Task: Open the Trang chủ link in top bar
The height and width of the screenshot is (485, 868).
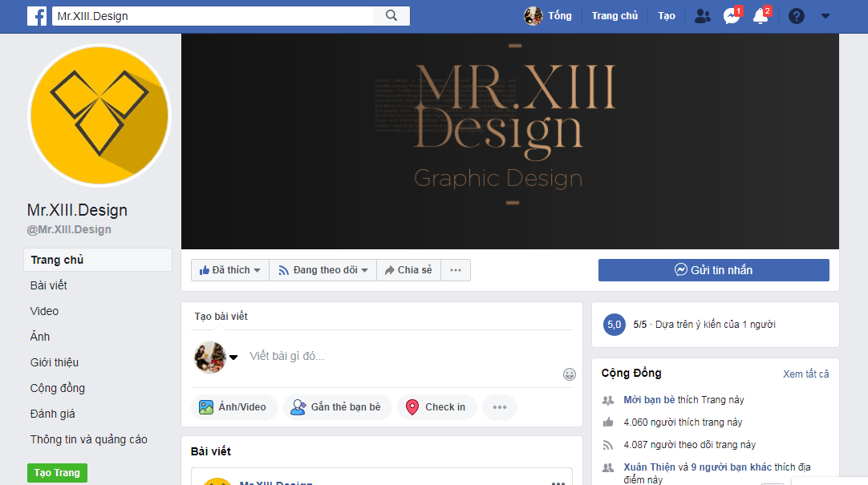Action: tap(614, 16)
